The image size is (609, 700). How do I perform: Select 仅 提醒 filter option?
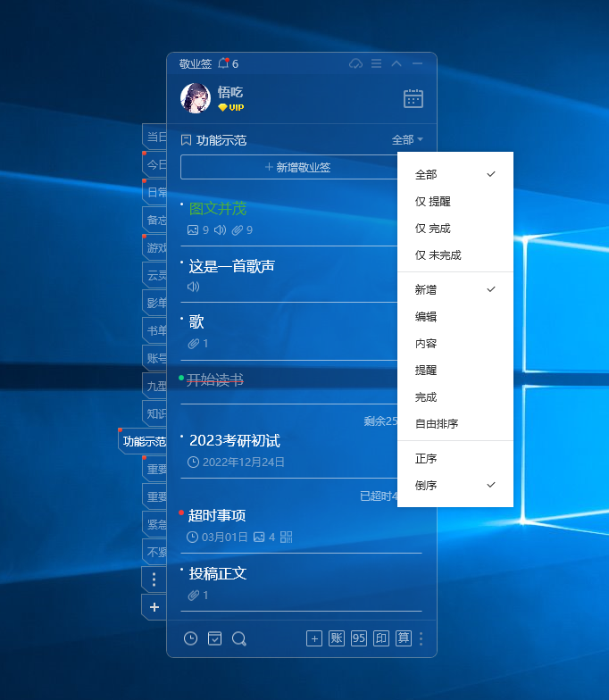[455, 202]
